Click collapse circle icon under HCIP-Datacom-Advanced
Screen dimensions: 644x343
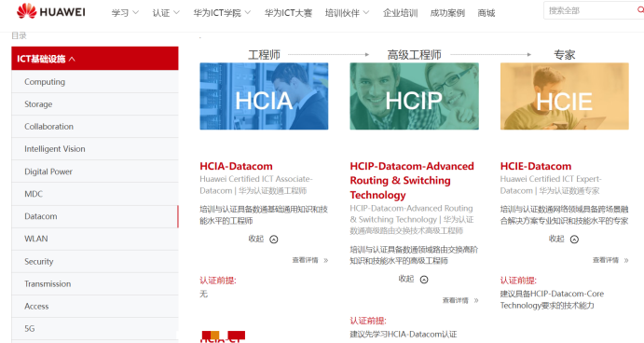424,280
